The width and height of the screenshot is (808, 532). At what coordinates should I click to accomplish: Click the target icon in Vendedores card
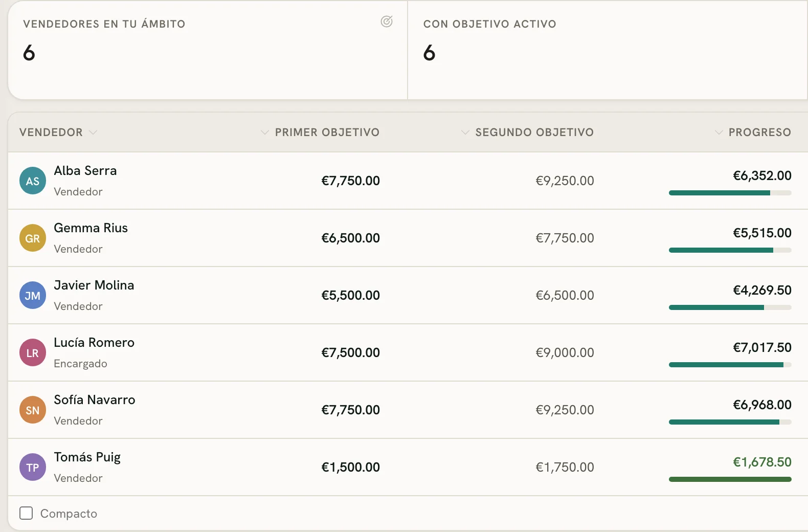coord(387,21)
